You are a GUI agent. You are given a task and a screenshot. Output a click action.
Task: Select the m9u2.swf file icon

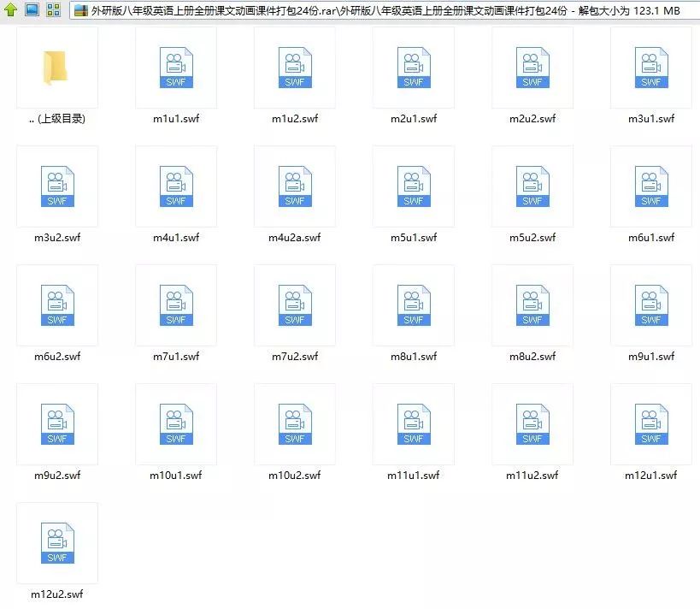[x=57, y=424]
